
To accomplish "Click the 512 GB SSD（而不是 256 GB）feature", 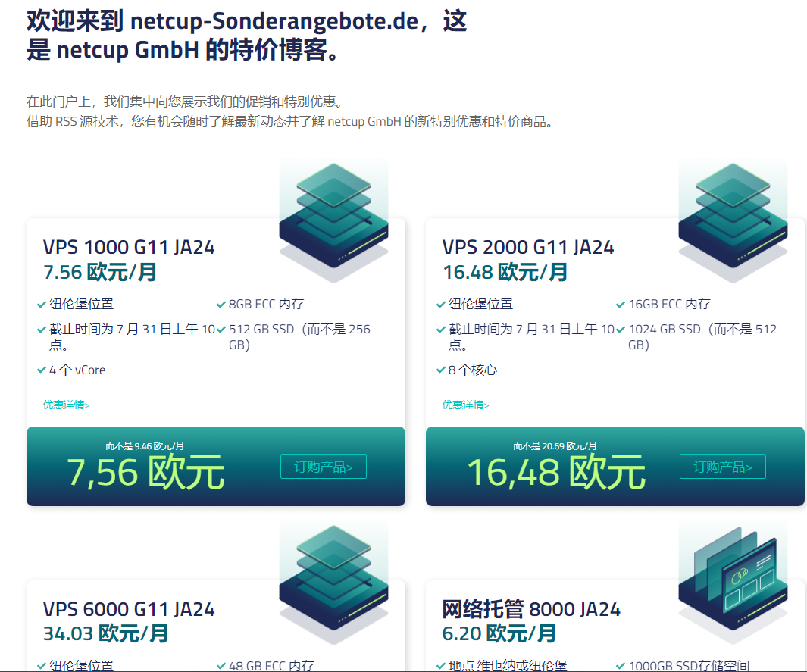I will (x=299, y=337).
